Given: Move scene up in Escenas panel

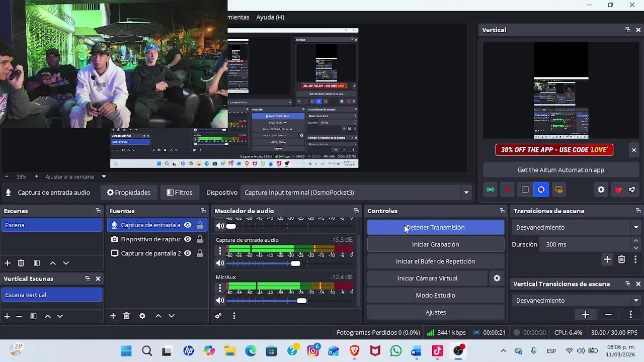Looking at the screenshot, I should point(53,263).
